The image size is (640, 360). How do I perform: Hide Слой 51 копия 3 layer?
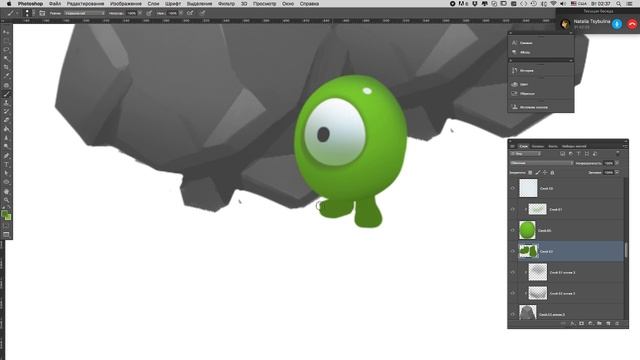[513, 272]
